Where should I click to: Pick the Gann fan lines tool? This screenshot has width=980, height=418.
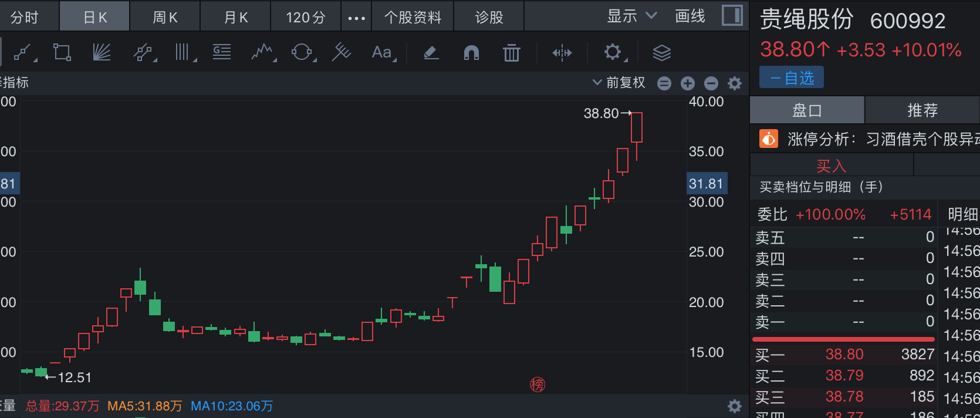pyautogui.click(x=102, y=53)
